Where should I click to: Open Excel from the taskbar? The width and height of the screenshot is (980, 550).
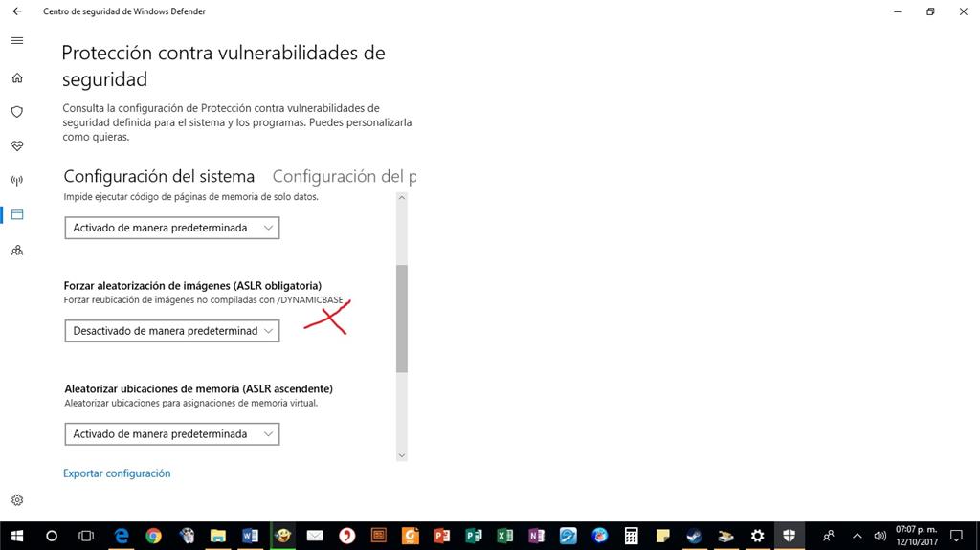click(505, 536)
